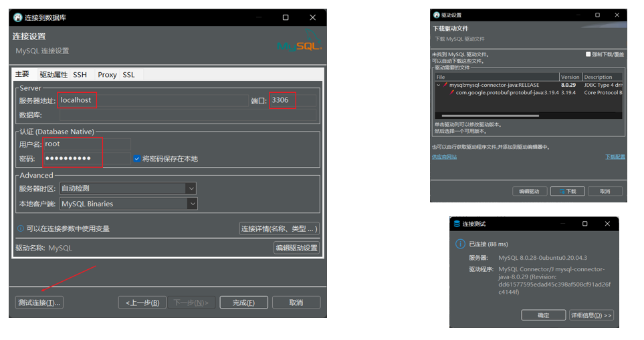Click 测试连接(T)... button
This screenshot has width=644, height=340.
coord(39,303)
